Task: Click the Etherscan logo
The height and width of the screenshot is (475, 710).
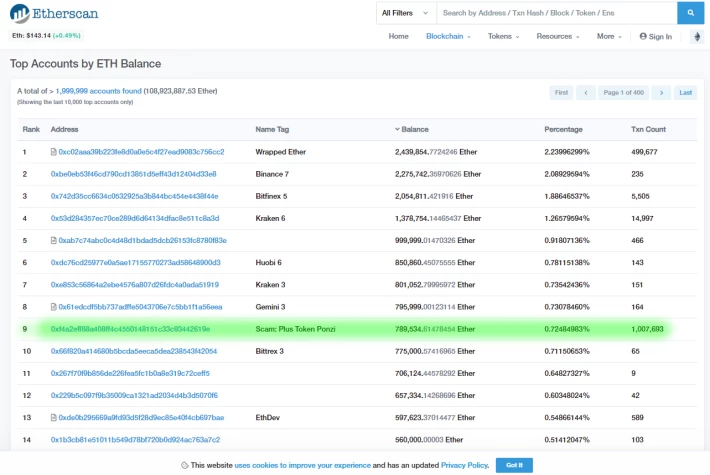Action: 54,14
